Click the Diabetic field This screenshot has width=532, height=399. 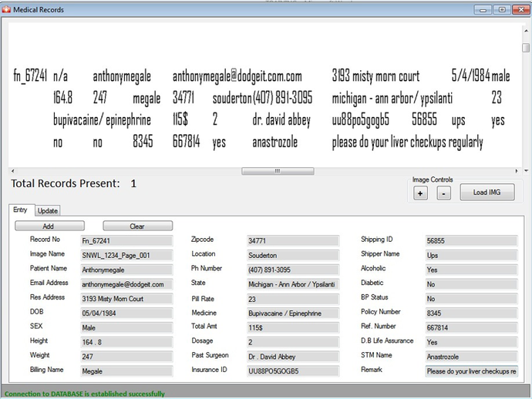click(x=471, y=284)
